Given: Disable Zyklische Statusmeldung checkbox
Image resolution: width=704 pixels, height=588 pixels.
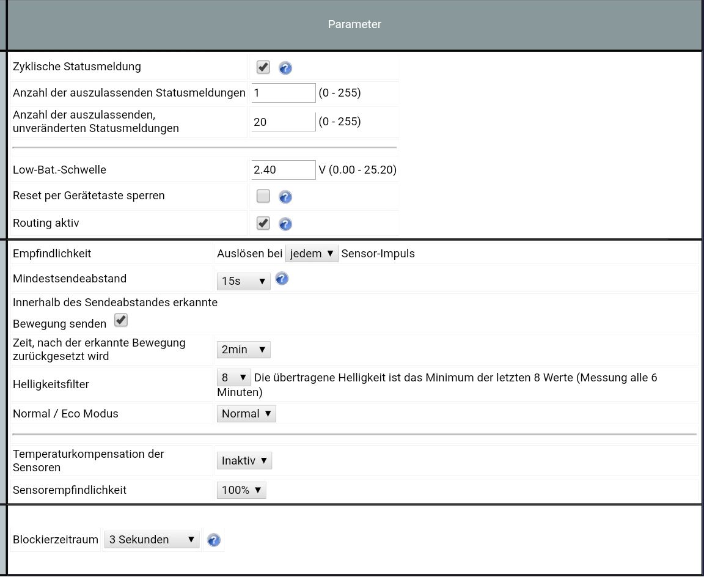Looking at the screenshot, I should click(263, 67).
